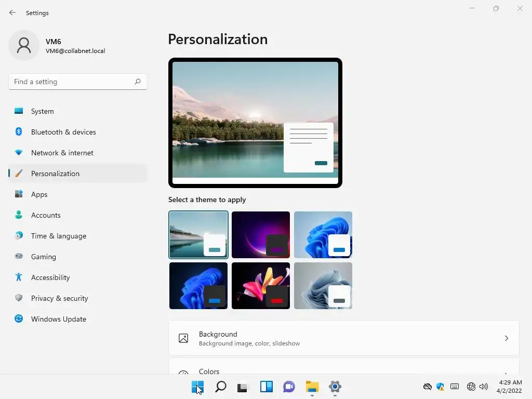The image size is (532, 399).
Task: Apply the teal lake landscape theme
Action: pyautogui.click(x=198, y=235)
